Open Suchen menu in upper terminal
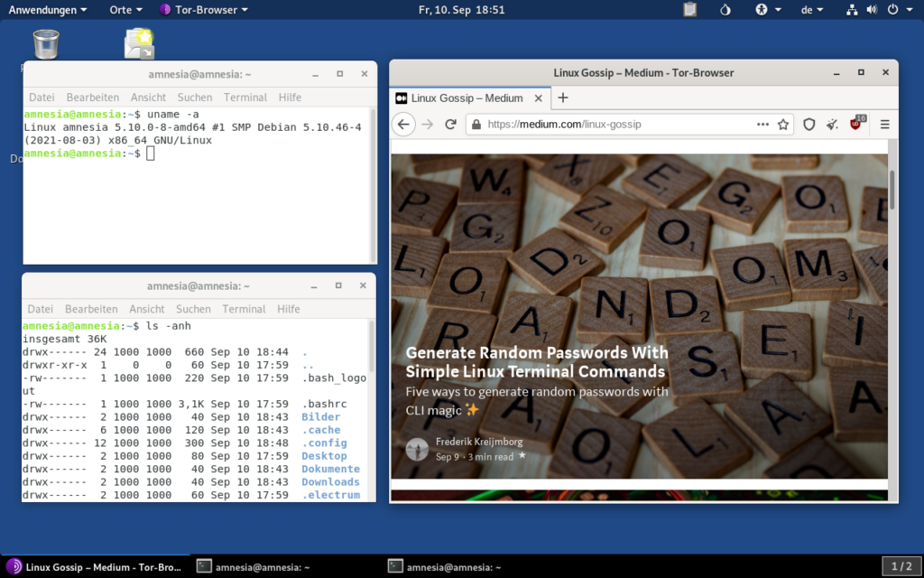 [195, 98]
